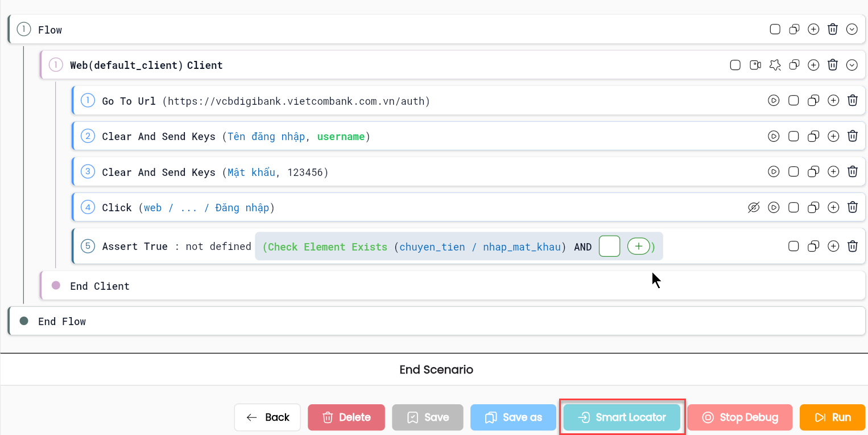The width and height of the screenshot is (868, 435).
Task: Collapse the Flow block with its chevron
Action: (x=852, y=30)
